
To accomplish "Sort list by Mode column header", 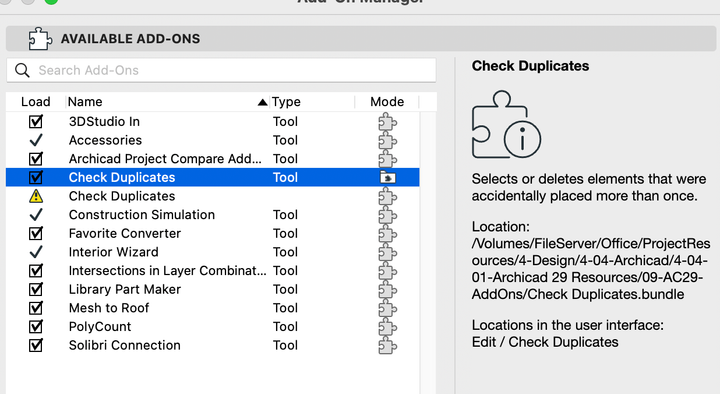I will [x=387, y=101].
